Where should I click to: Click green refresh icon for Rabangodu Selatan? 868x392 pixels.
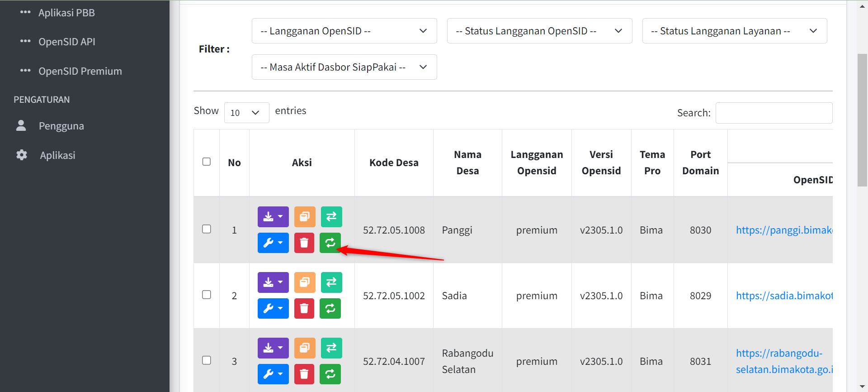[330, 374]
